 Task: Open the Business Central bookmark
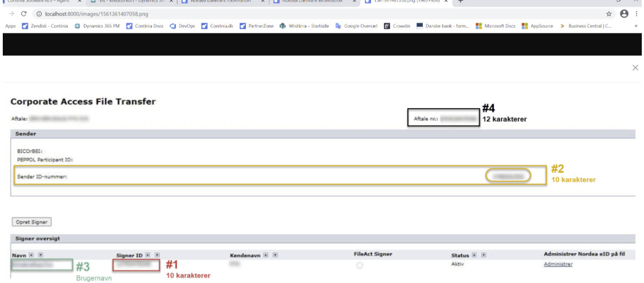[586, 26]
